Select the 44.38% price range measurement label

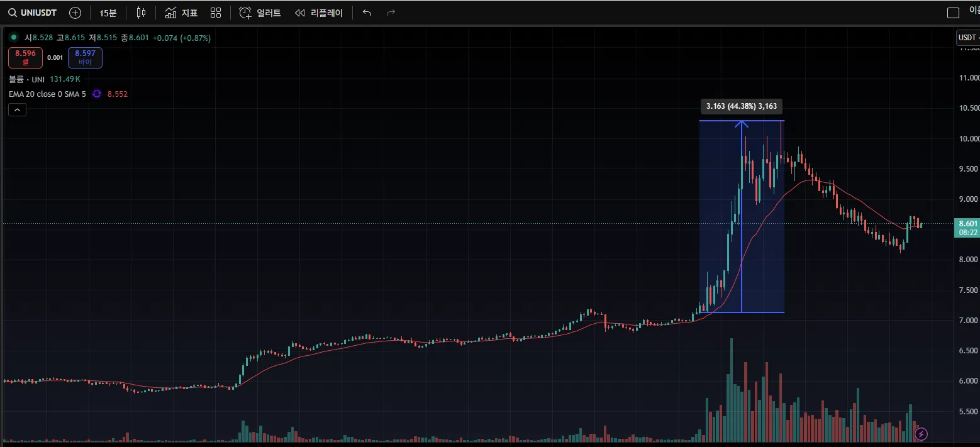click(741, 106)
